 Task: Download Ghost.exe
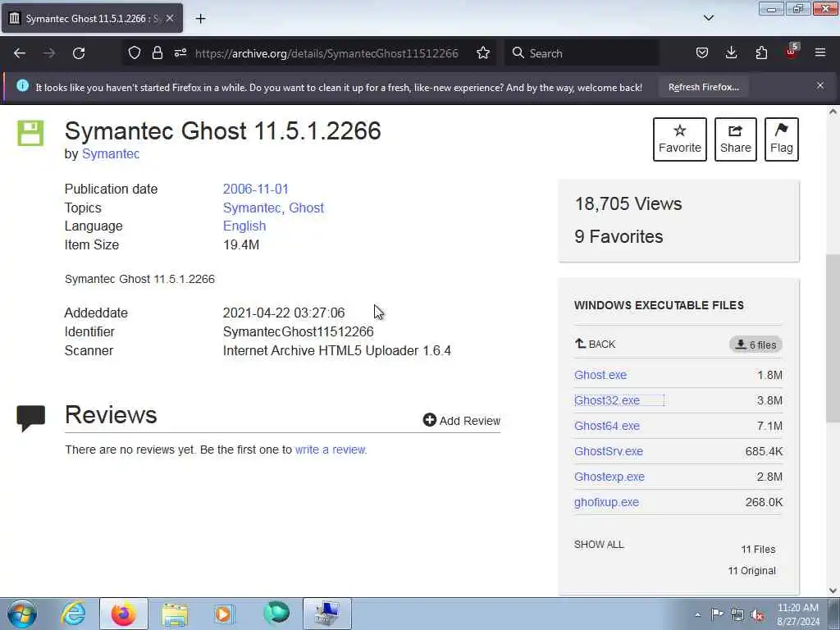tap(600, 375)
